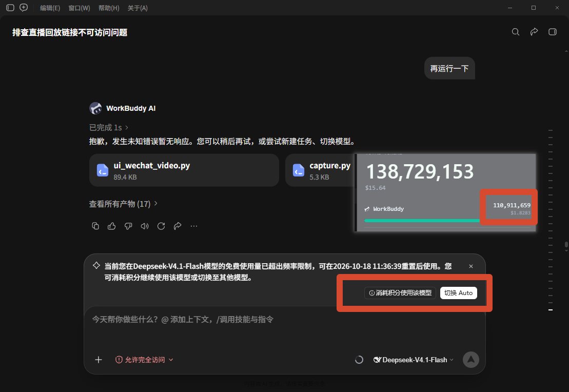Open the 窗口(W) menu
The width and height of the screenshot is (569, 392).
79,8
